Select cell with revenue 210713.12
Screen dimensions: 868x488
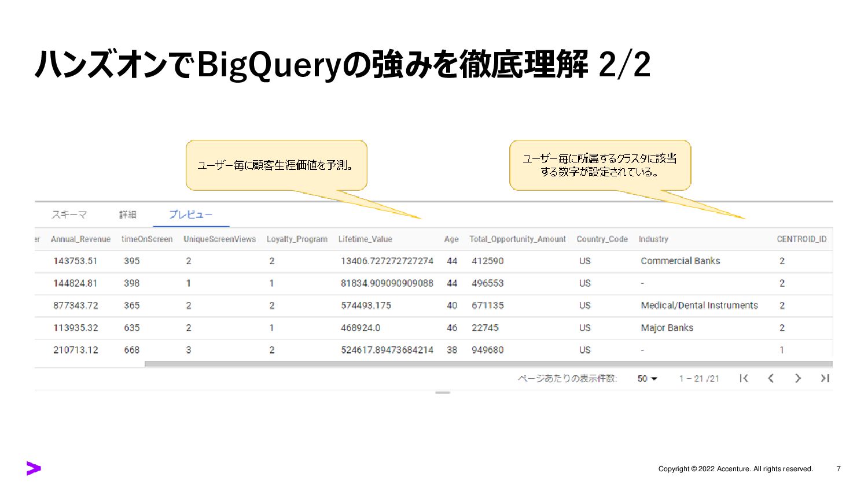point(76,350)
